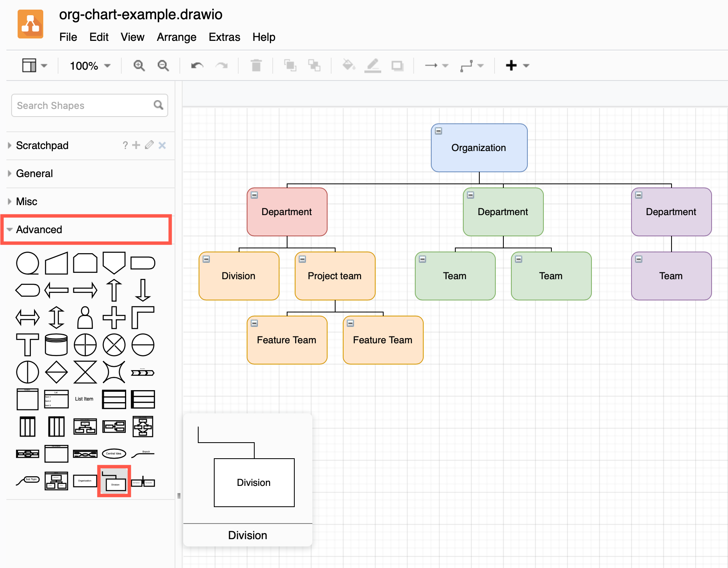Expand the Misc shapes section
This screenshot has height=568, width=728.
[26, 201]
